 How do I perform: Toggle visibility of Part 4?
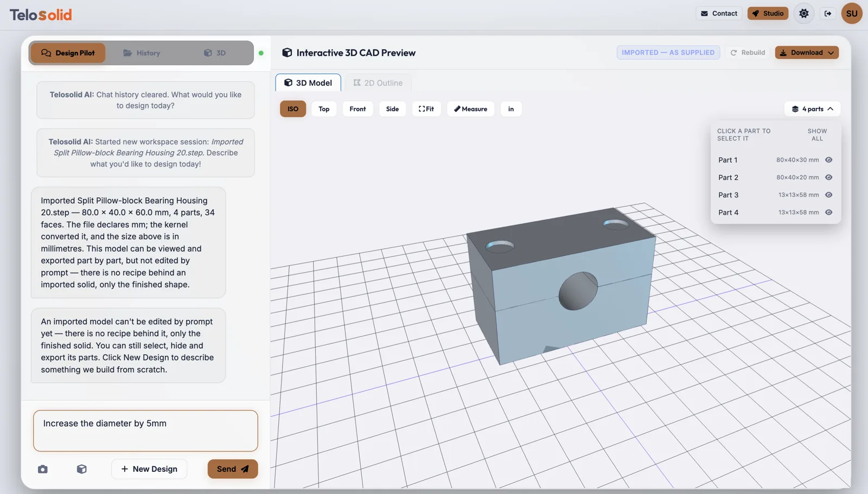(x=828, y=213)
